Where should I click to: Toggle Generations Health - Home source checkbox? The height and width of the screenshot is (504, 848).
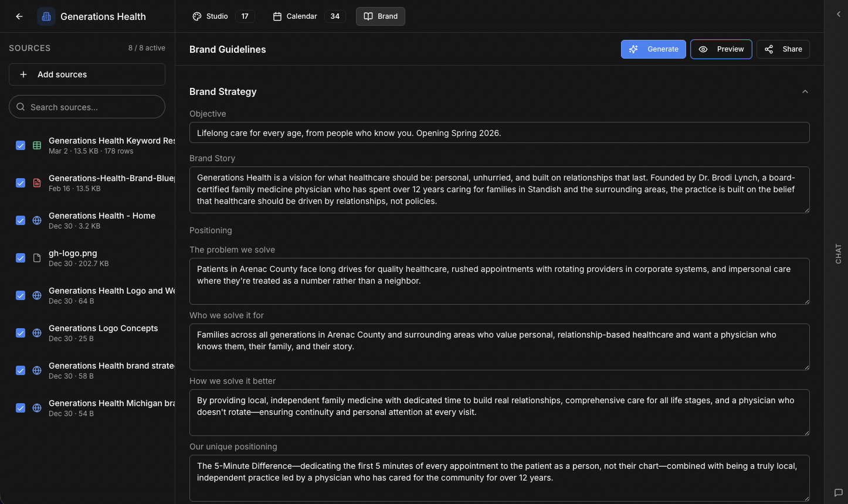pos(21,220)
